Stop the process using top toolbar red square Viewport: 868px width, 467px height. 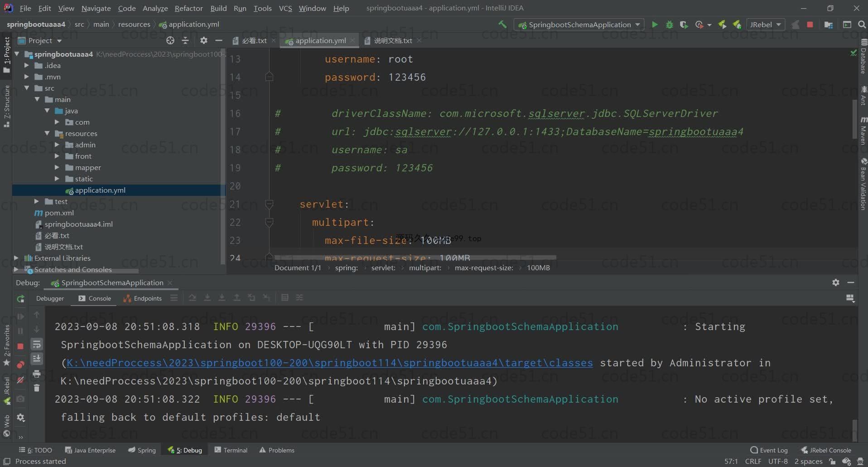click(x=810, y=24)
